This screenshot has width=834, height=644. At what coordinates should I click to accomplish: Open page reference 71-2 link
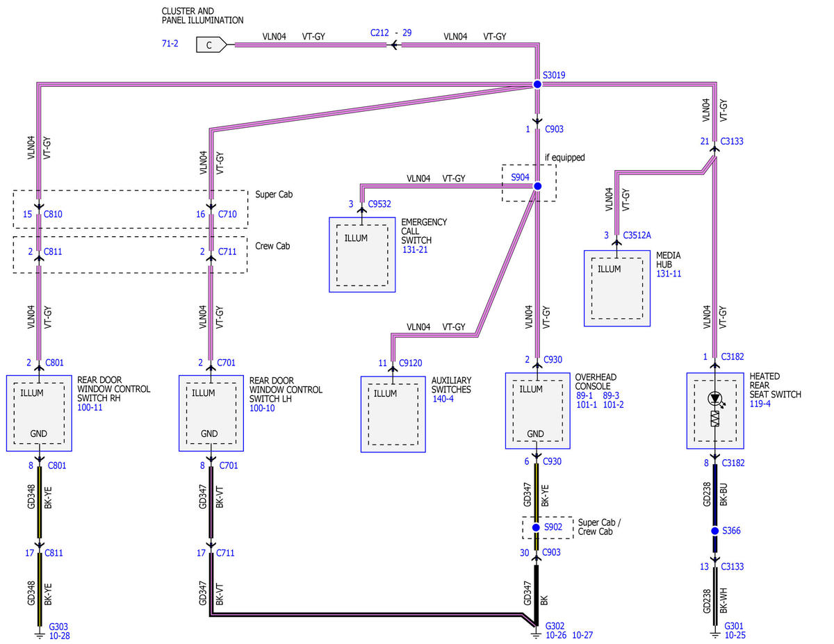170,44
